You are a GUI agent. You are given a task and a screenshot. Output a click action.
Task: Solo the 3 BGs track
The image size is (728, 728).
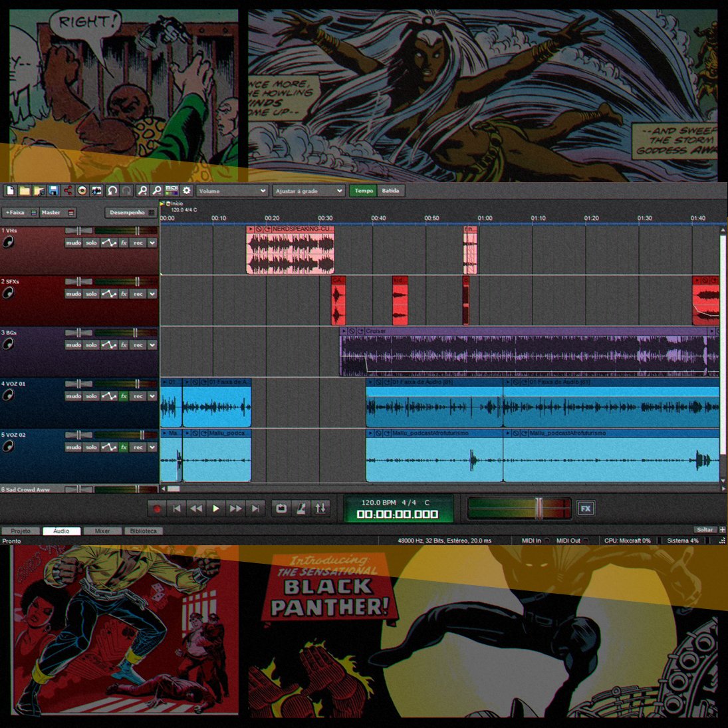click(x=92, y=345)
